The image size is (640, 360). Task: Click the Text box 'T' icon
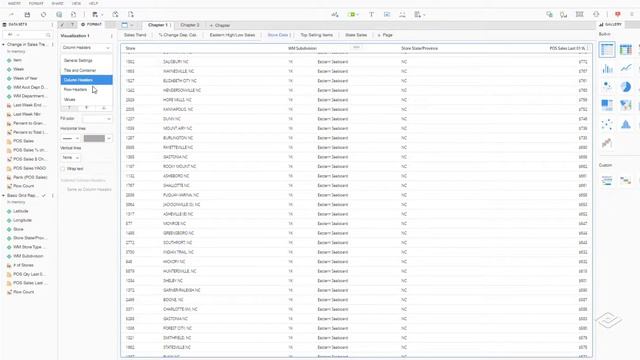click(371, 15)
